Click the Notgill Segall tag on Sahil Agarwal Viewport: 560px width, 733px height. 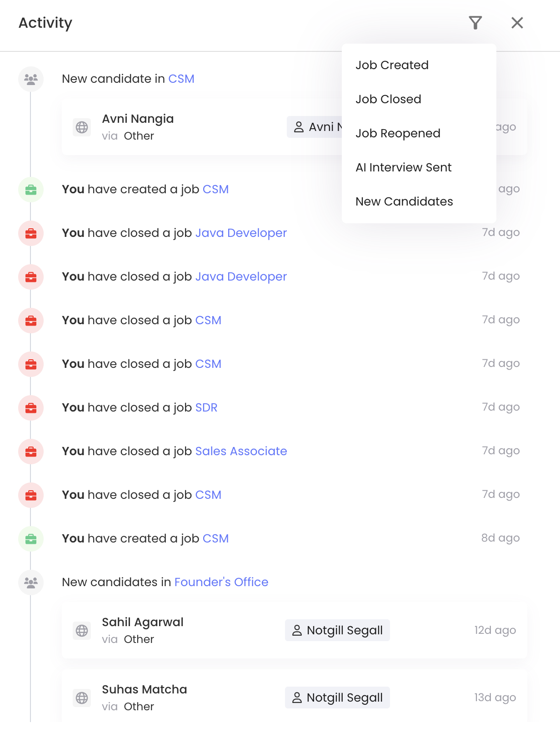(337, 630)
